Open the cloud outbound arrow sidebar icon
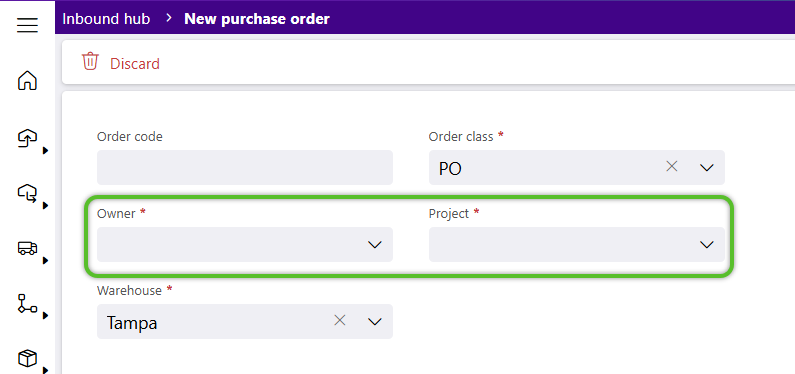Image resolution: width=795 pixels, height=374 pixels. (27, 193)
